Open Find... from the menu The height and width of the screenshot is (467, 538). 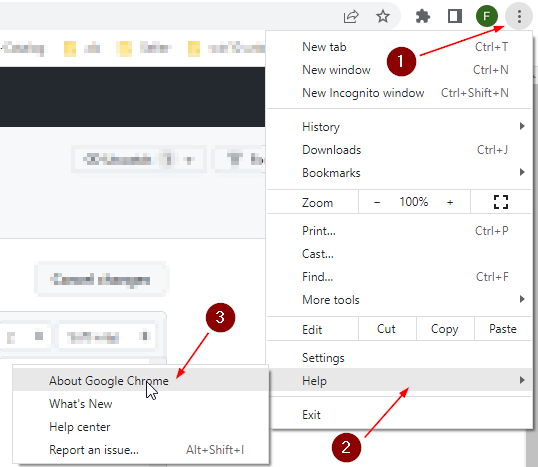[x=399, y=277]
